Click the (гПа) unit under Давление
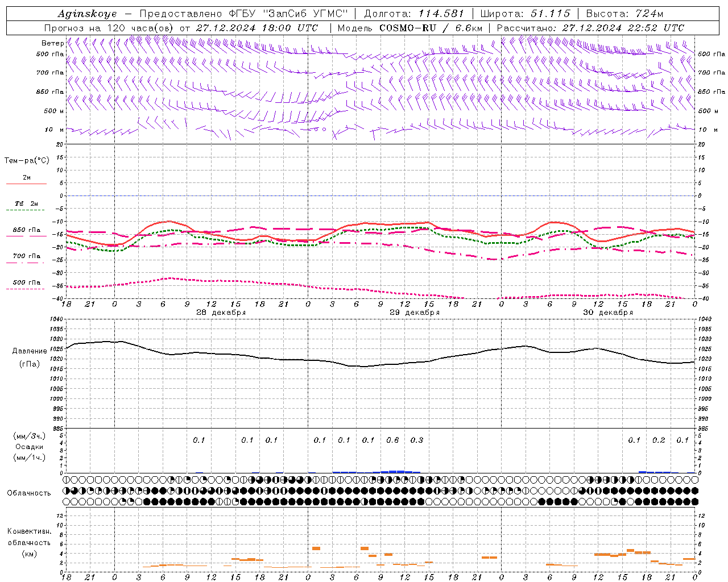 pos(30,364)
